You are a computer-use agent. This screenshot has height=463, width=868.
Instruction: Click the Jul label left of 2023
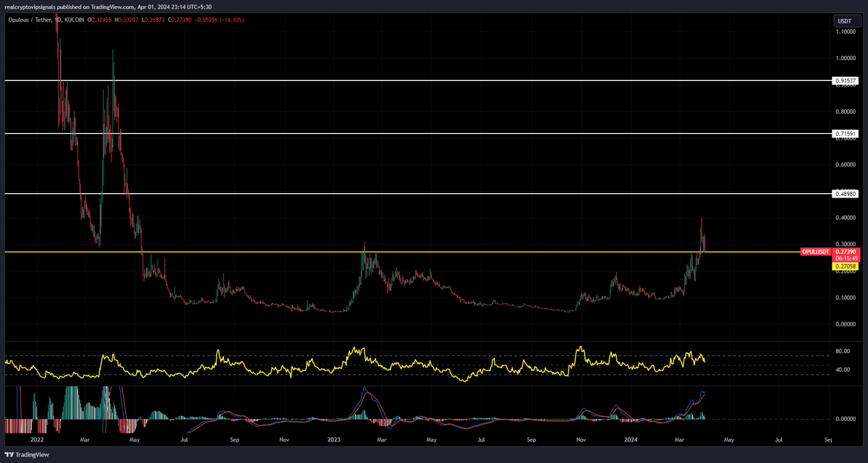pyautogui.click(x=184, y=439)
